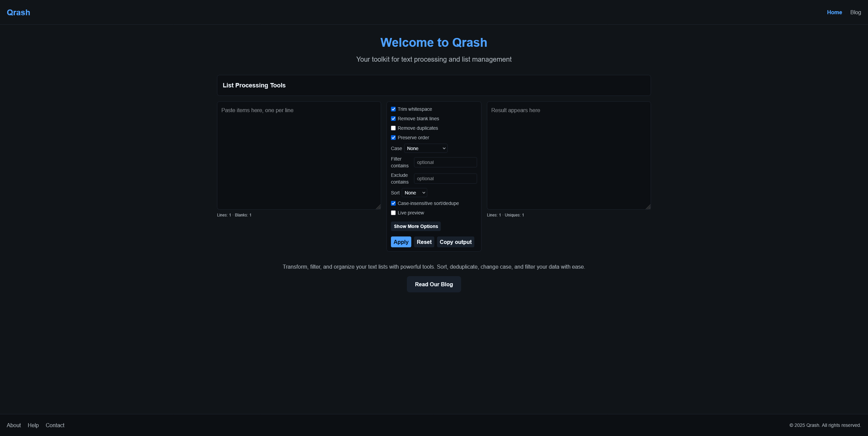This screenshot has width=868, height=436.
Task: Grab input textarea resize handle
Action: [378, 207]
